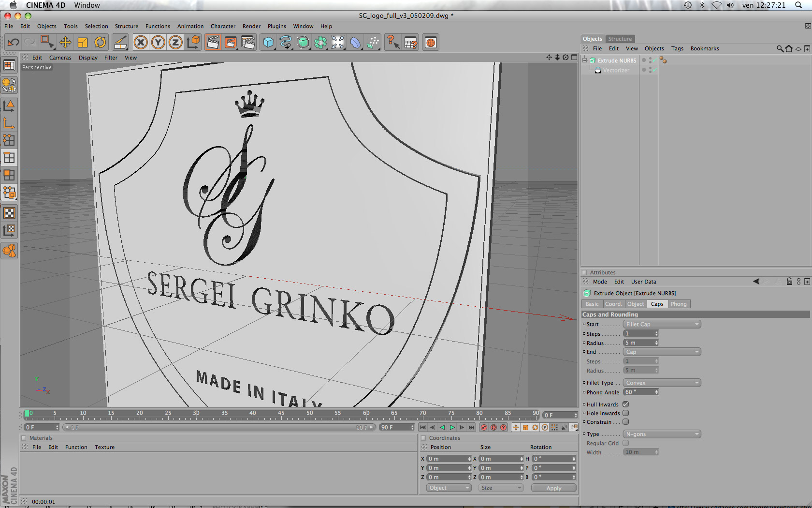Toggle the Y-axis lock button

tap(158, 43)
